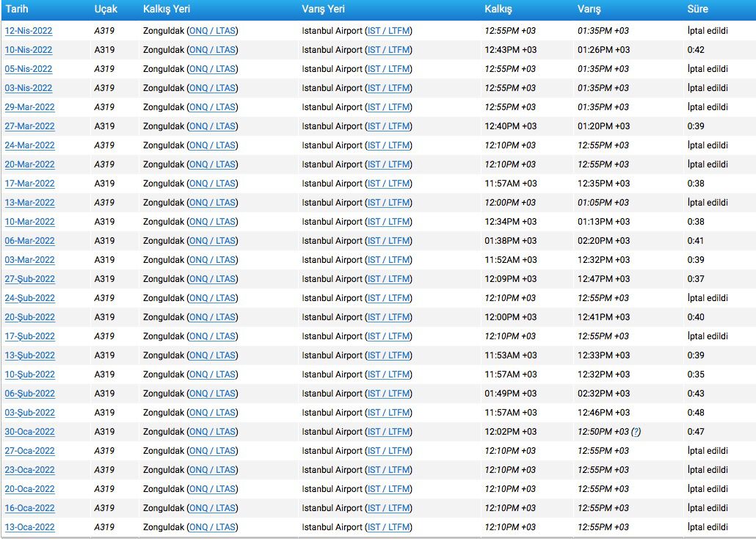This screenshot has width=756, height=539.
Task: Click the Kalkış Yeri column header
Action: [167, 9]
